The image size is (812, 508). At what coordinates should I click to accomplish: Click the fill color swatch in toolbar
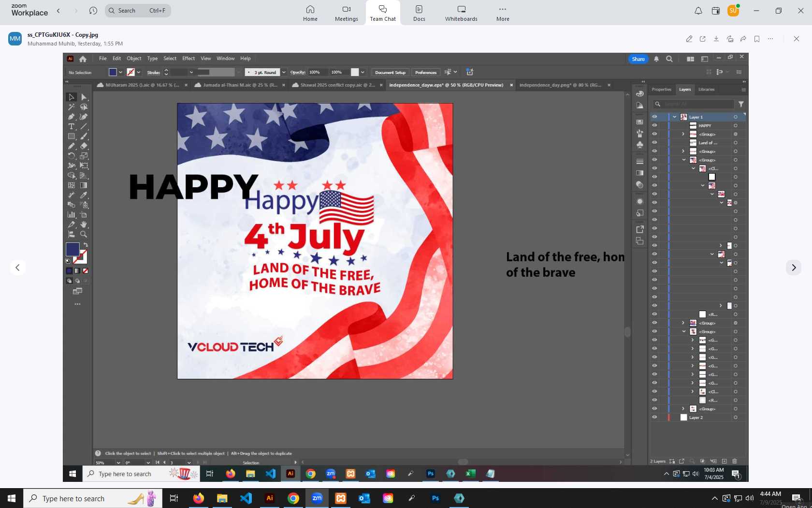72,249
